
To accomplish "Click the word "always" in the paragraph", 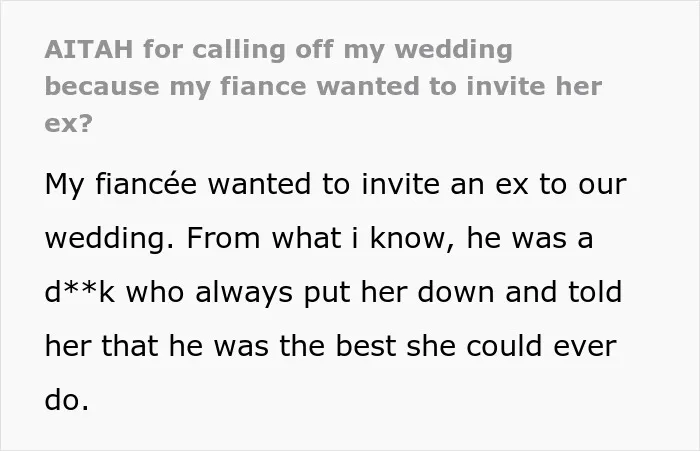I will pyautogui.click(x=244, y=293).
